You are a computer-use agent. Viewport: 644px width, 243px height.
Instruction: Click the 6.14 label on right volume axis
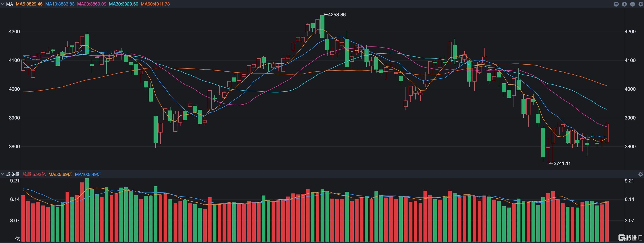click(x=629, y=199)
